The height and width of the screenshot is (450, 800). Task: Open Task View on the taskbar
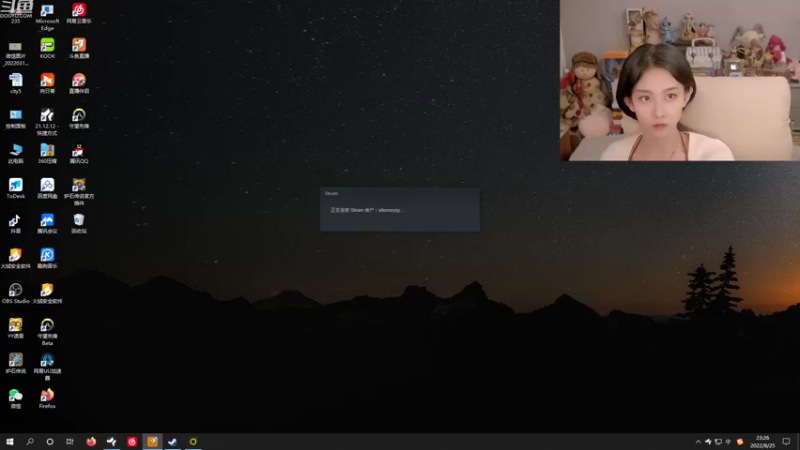pos(70,442)
